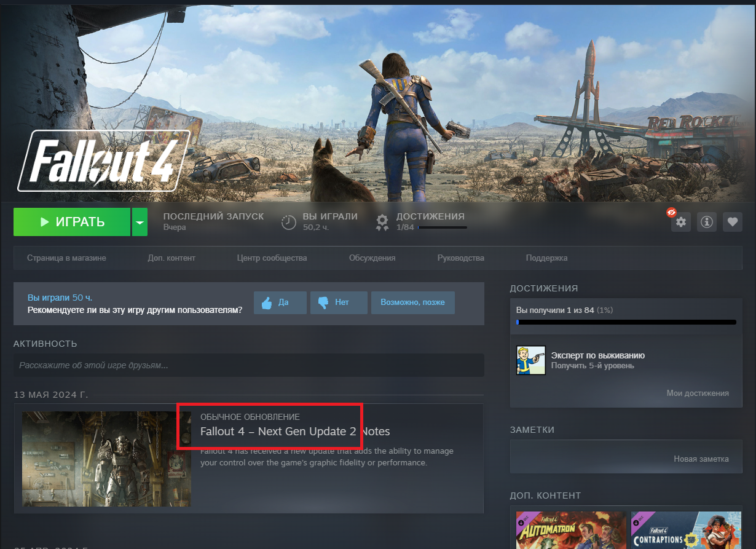
Task: Click the power armor news thumbnail
Action: click(x=106, y=459)
